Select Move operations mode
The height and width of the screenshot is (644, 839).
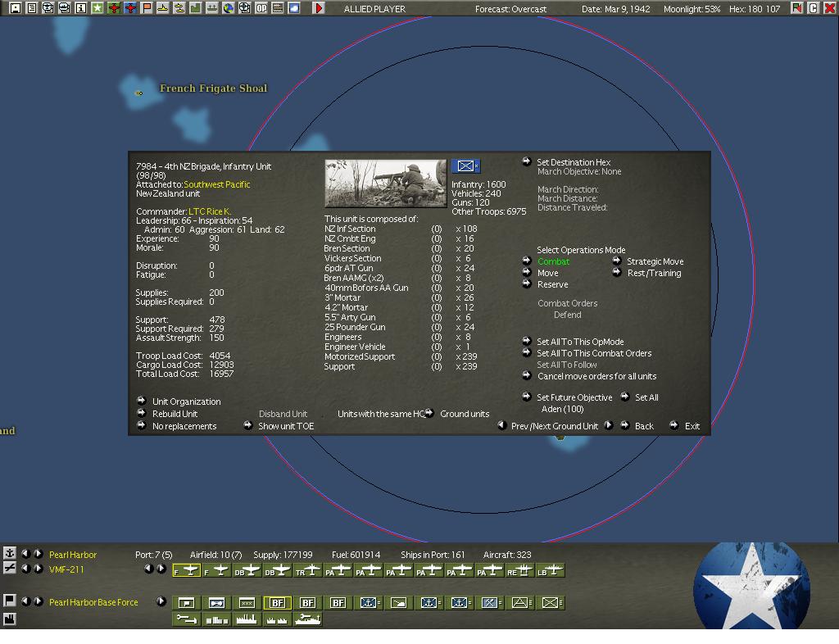click(x=547, y=273)
